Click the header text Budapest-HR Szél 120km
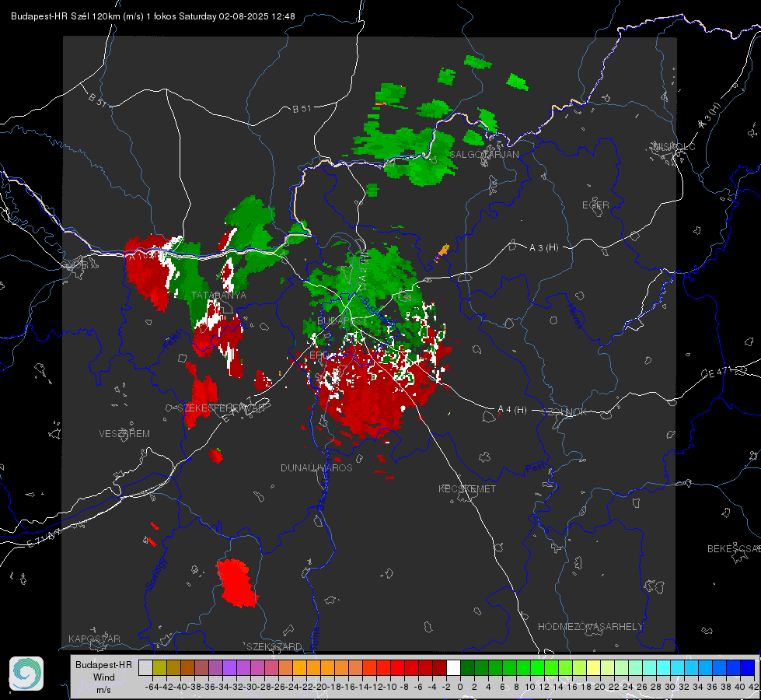The image size is (761, 700). tap(65, 16)
